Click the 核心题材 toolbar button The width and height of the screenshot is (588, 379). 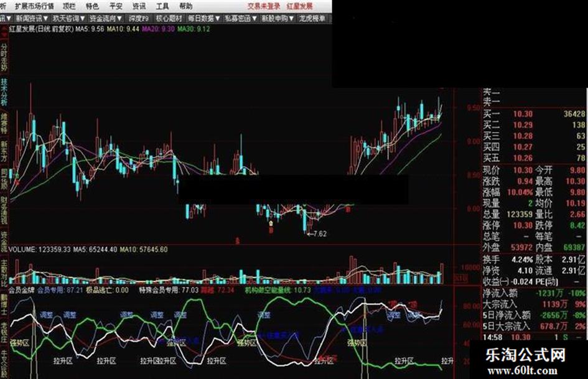(169, 18)
